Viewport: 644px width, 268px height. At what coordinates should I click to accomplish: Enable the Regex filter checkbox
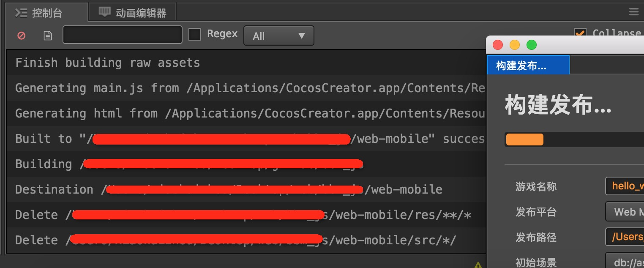click(194, 34)
